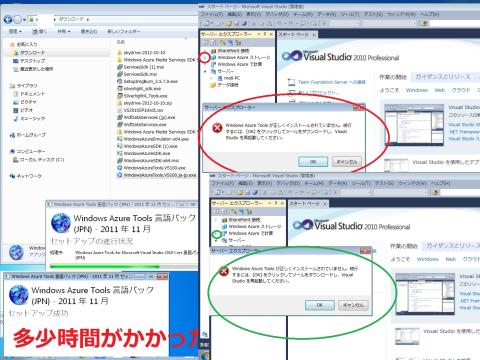Select WindowsAzureSDK-x64.msi file icon
Screen dimensions: 480x360
tap(120, 160)
